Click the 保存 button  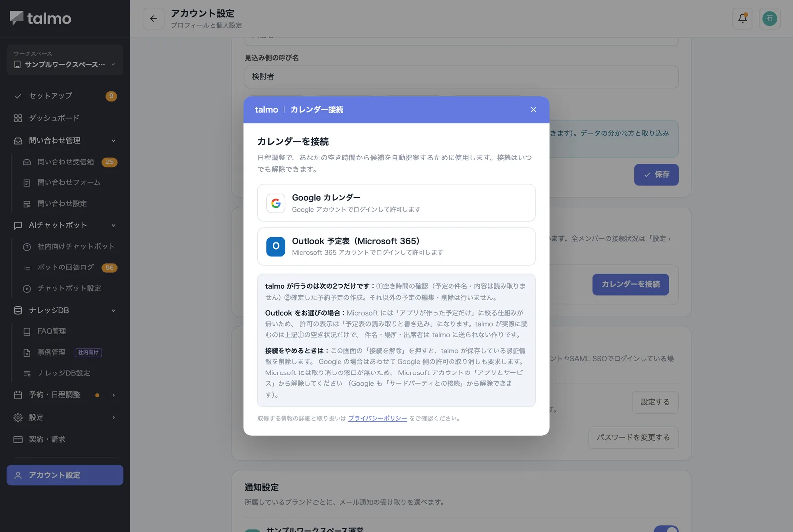(x=656, y=175)
